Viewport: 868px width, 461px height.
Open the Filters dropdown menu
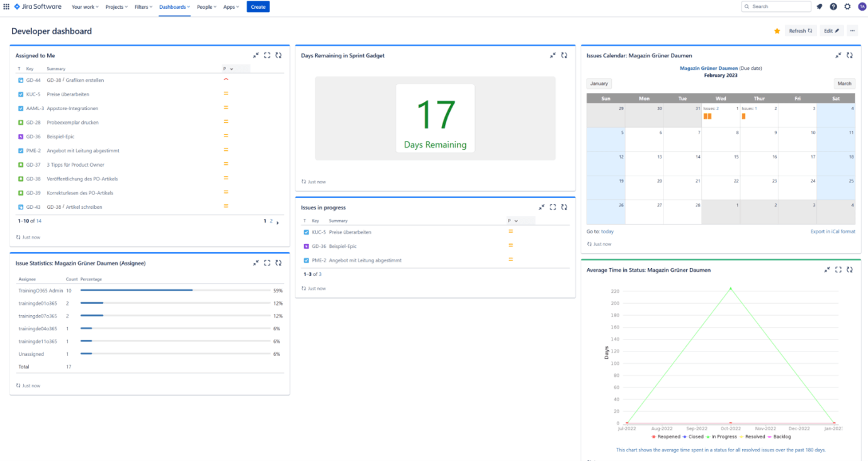[144, 7]
